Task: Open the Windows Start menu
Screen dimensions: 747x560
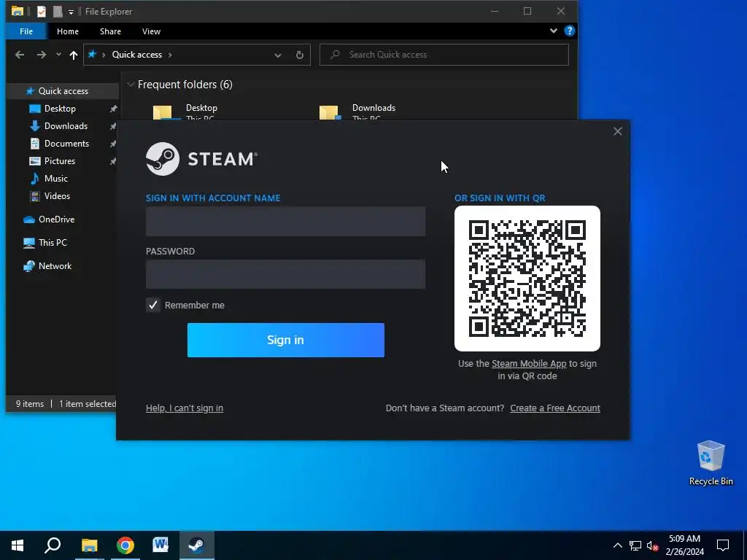Action: pyautogui.click(x=18, y=545)
